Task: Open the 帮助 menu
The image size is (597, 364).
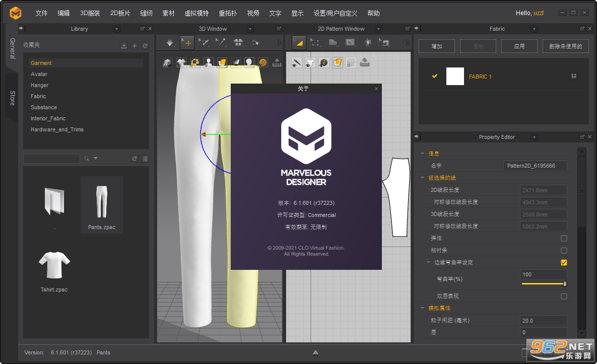Action: click(373, 13)
